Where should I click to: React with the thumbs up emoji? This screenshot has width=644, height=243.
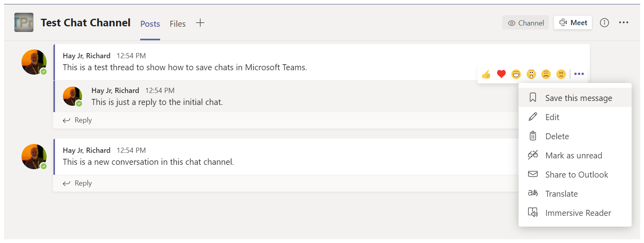[486, 74]
